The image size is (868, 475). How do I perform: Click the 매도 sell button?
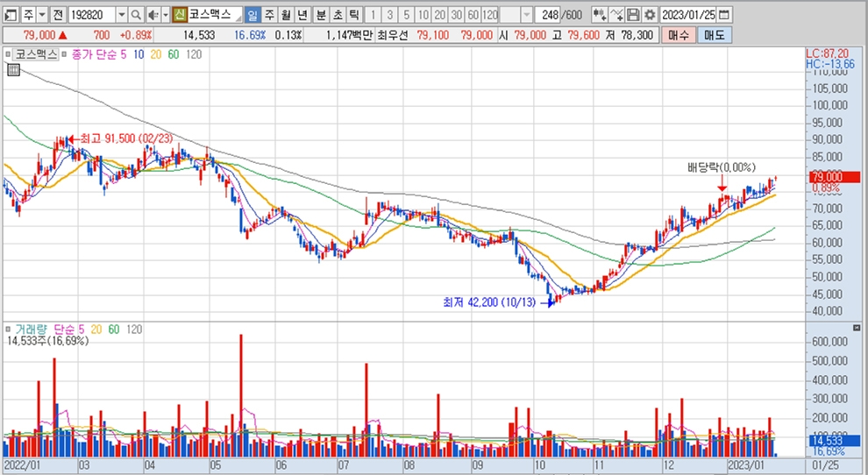pyautogui.click(x=714, y=35)
